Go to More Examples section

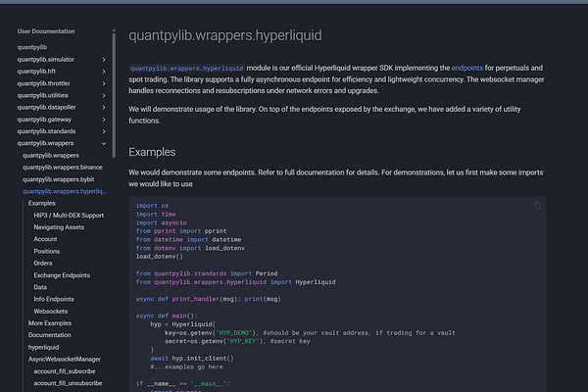50,323
